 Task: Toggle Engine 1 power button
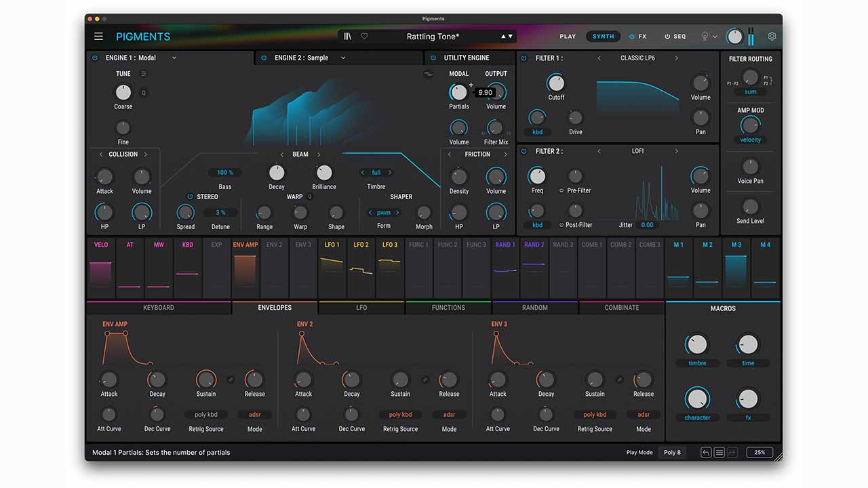point(95,58)
